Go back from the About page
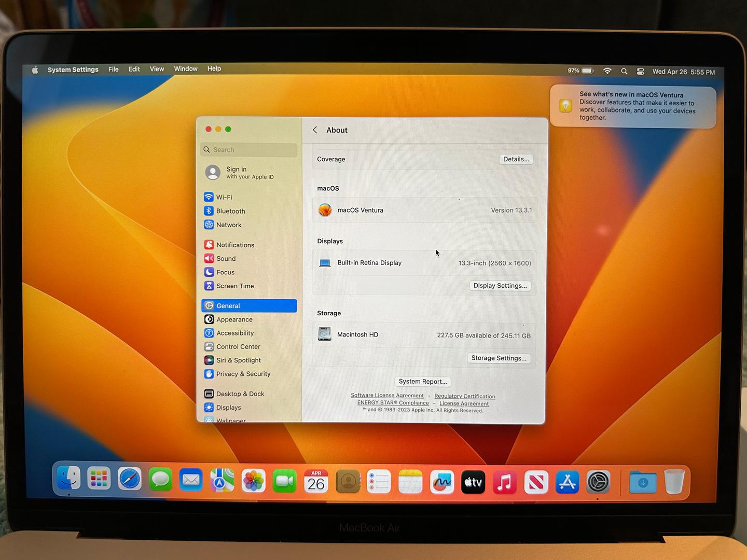 point(315,130)
